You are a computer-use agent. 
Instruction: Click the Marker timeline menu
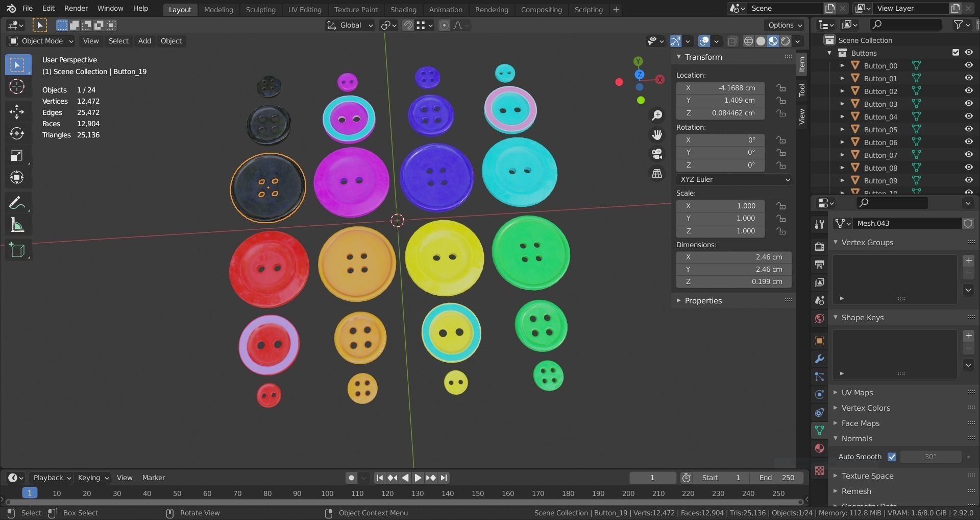(x=153, y=478)
